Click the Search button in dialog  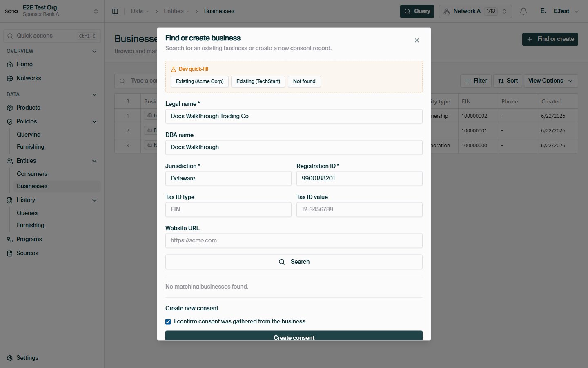pyautogui.click(x=294, y=262)
